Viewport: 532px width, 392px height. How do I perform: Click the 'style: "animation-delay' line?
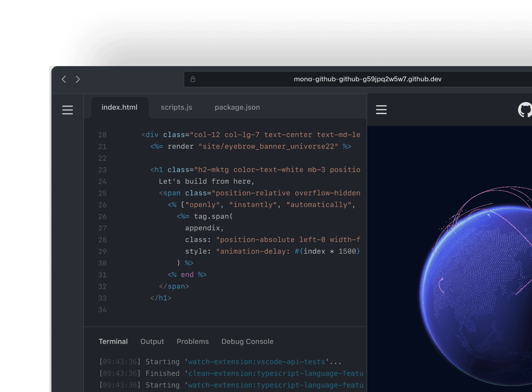point(273,251)
